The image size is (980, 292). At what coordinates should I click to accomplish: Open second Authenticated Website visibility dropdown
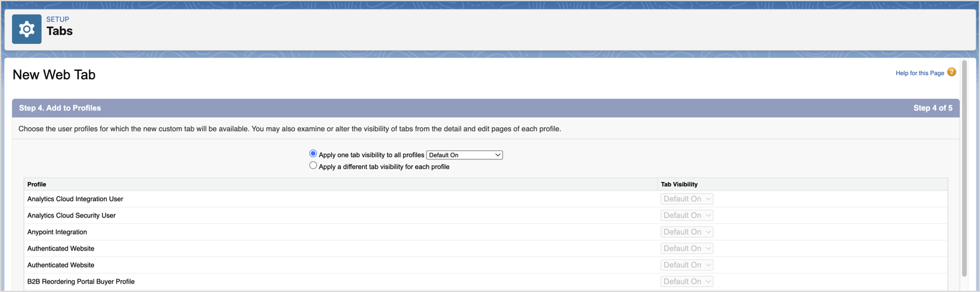[x=687, y=265]
